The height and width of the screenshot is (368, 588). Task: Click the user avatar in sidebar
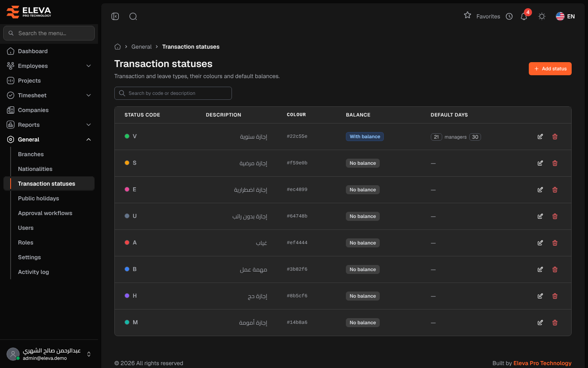(13, 354)
